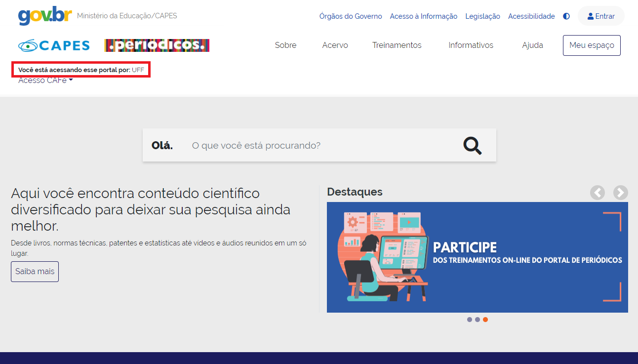This screenshot has height=364, width=638.
Task: Go back with previous carousel arrow
Action: click(x=598, y=193)
